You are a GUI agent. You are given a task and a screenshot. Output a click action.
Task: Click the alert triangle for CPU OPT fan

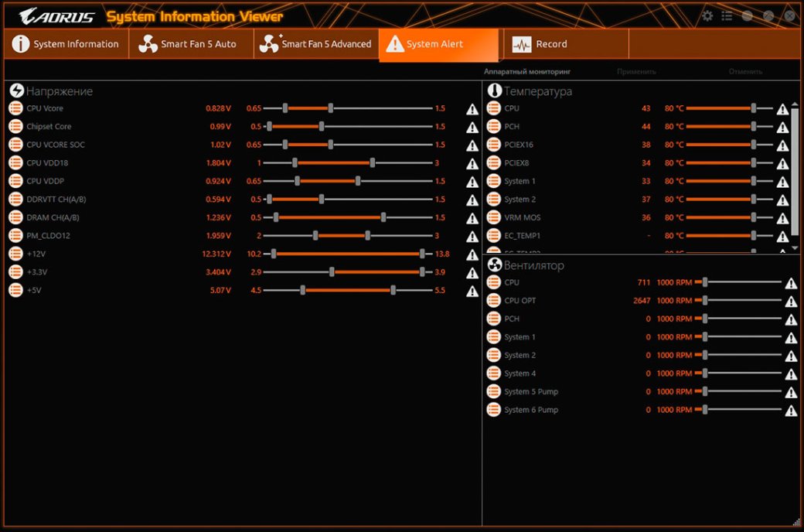coord(791,302)
